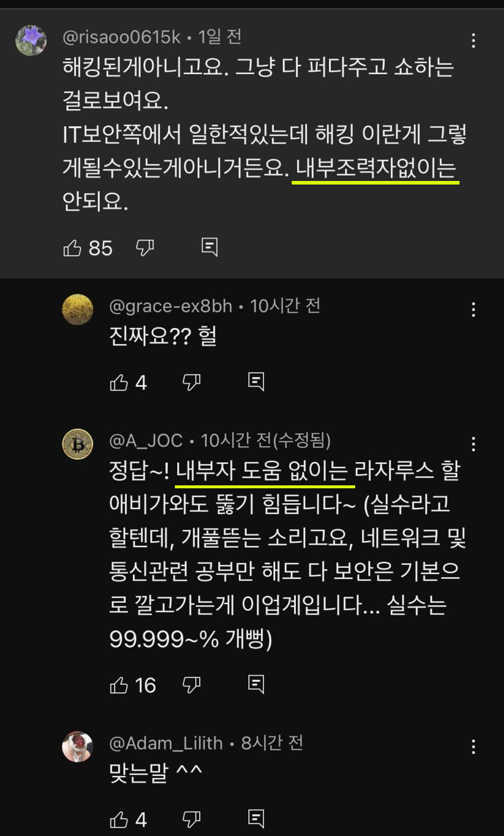
Task: Dislike the @A_JOC reply
Action: [192, 685]
